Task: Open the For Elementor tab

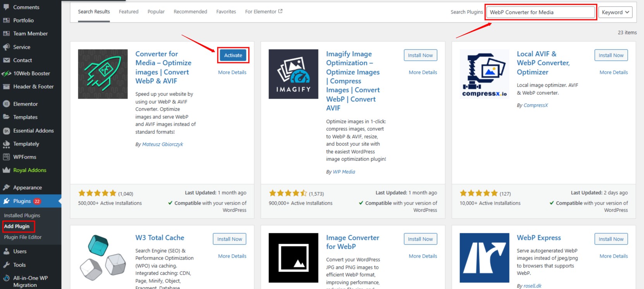Action: 263,12
